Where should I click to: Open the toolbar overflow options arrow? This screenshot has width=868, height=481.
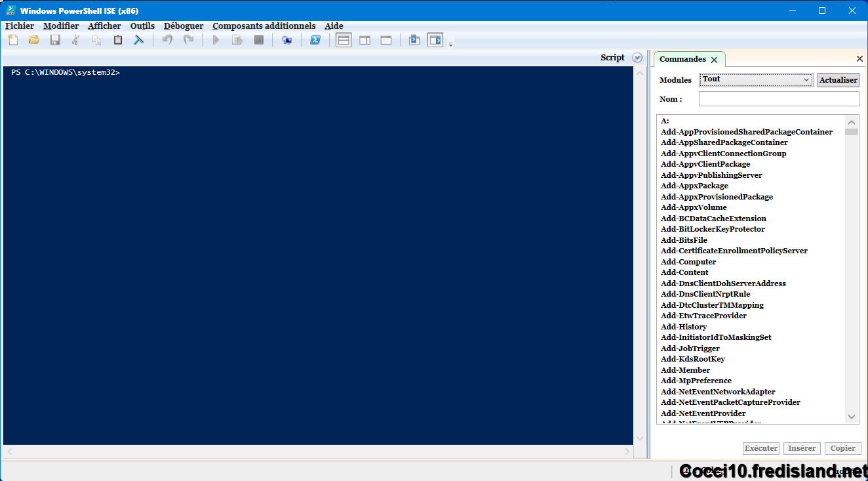point(451,44)
